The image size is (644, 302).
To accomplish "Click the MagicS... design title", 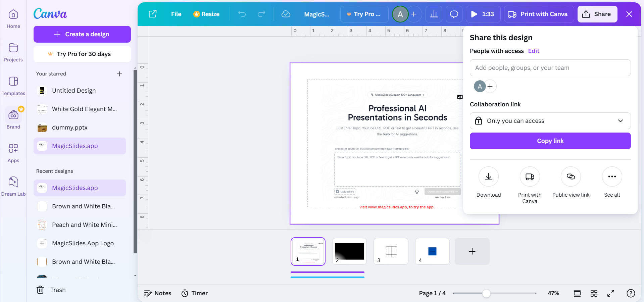I will pyautogui.click(x=316, y=14).
